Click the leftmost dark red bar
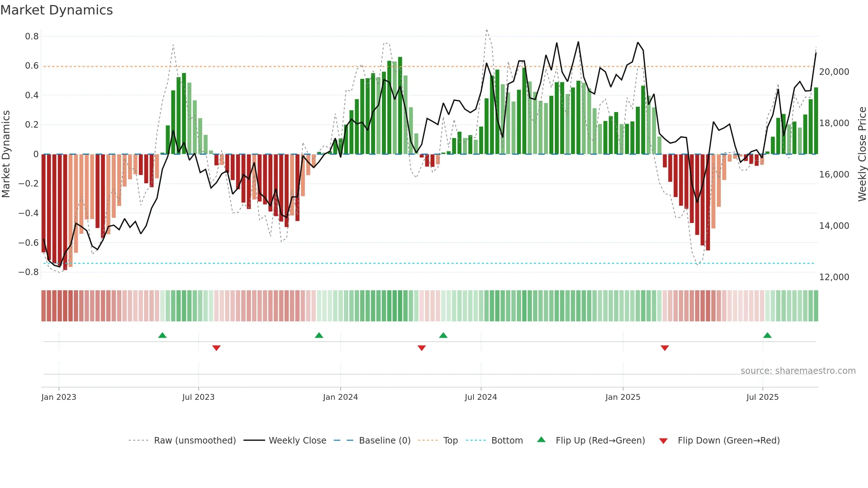Viewport: 868px width, 488px height. [43, 203]
